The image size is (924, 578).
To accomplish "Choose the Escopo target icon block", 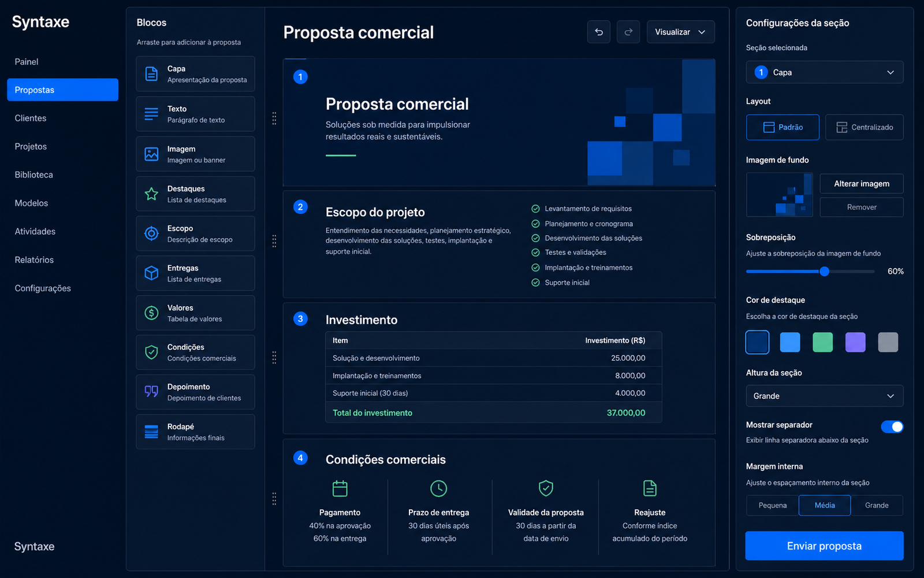I will (195, 234).
